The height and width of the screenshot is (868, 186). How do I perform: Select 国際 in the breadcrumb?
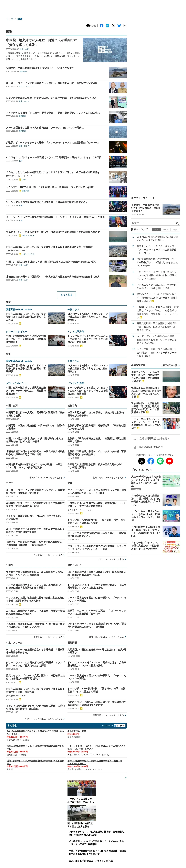pyautogui.click(x=20, y=19)
